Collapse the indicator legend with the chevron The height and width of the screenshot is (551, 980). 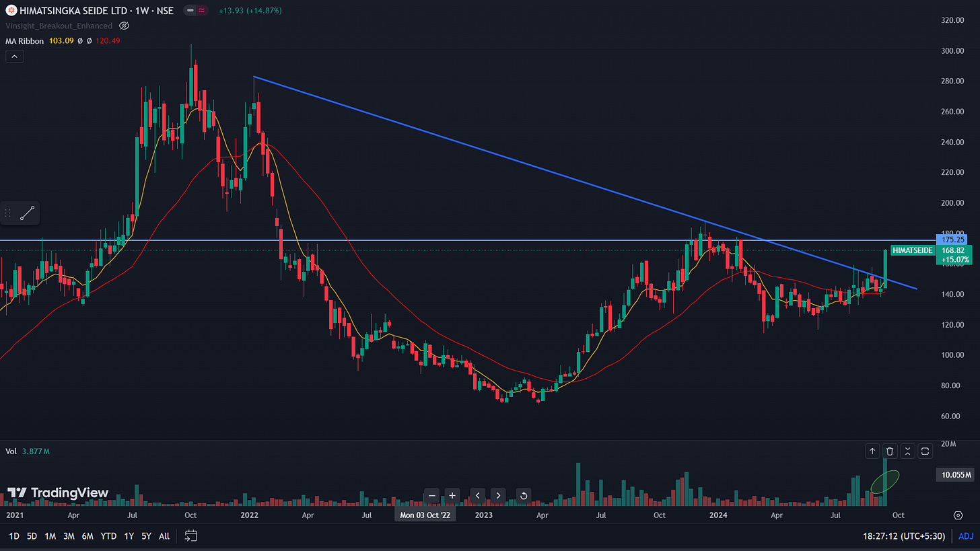(15, 57)
